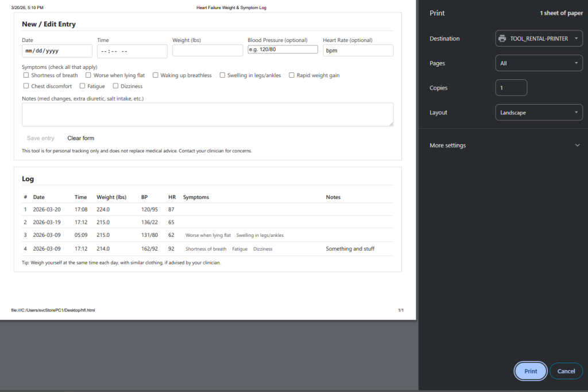Click time value 05:09
The height and width of the screenshot is (392, 588).
point(81,235)
